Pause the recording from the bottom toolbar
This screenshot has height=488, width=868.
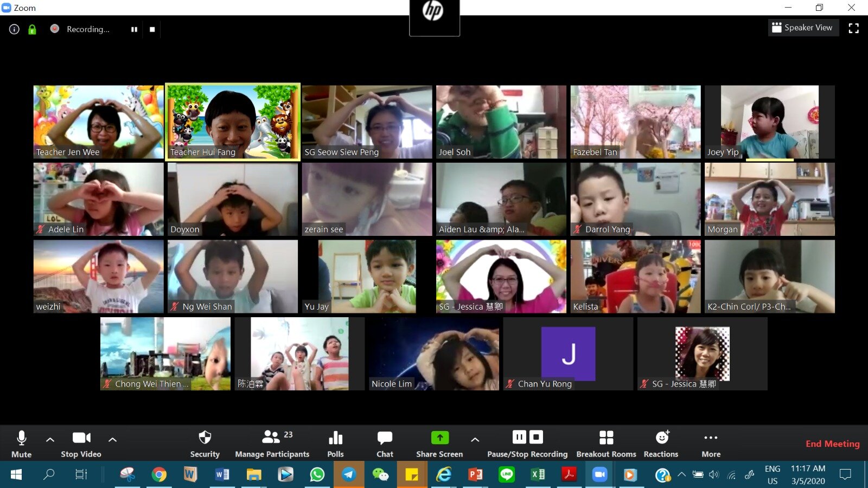tap(519, 437)
